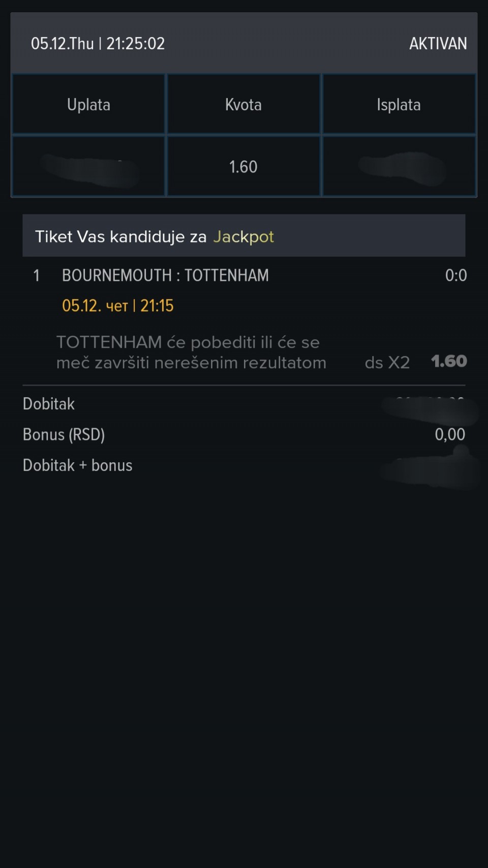
Task: Tap the Dobitak + bonus label
Action: [77, 465]
